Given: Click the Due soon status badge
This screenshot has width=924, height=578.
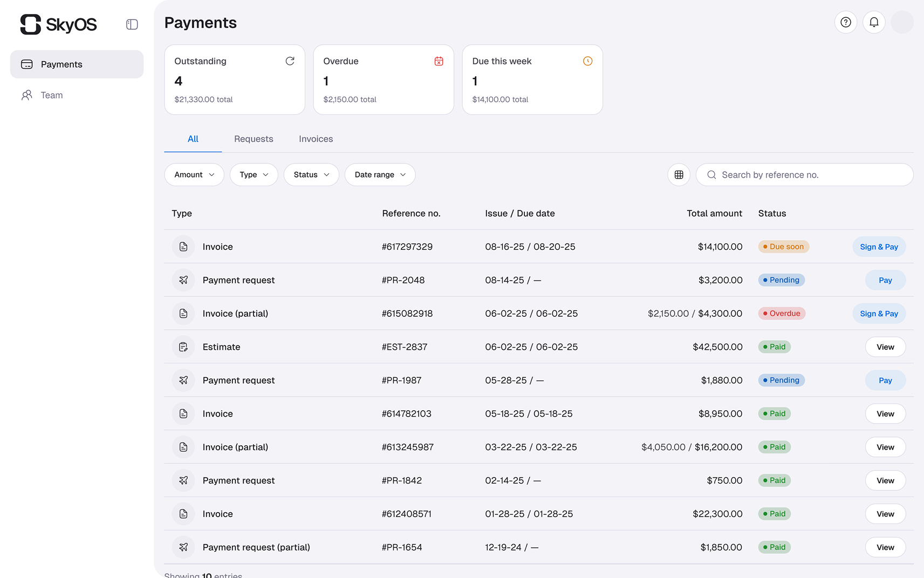Looking at the screenshot, I should pyautogui.click(x=784, y=247).
